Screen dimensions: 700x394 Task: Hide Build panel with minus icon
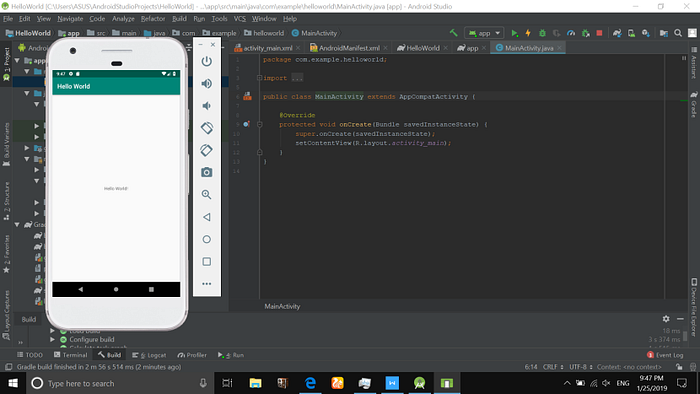click(x=680, y=319)
